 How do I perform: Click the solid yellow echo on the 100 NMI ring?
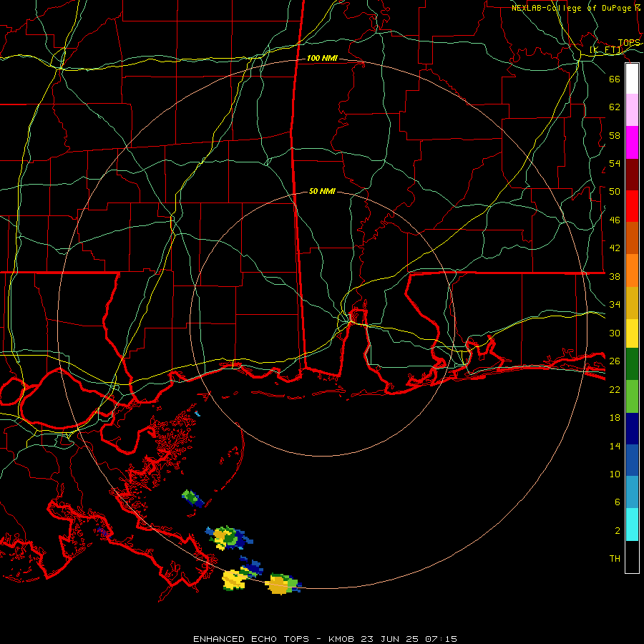[x=234, y=580]
